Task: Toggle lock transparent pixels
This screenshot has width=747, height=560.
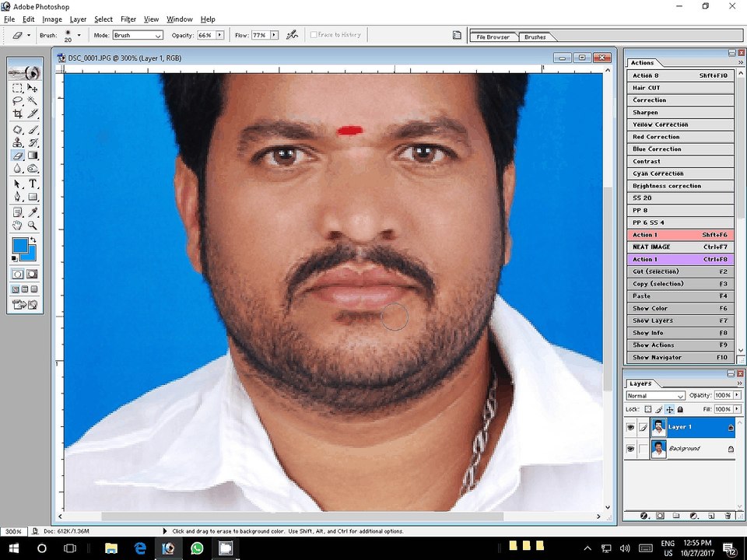Action: (x=648, y=409)
